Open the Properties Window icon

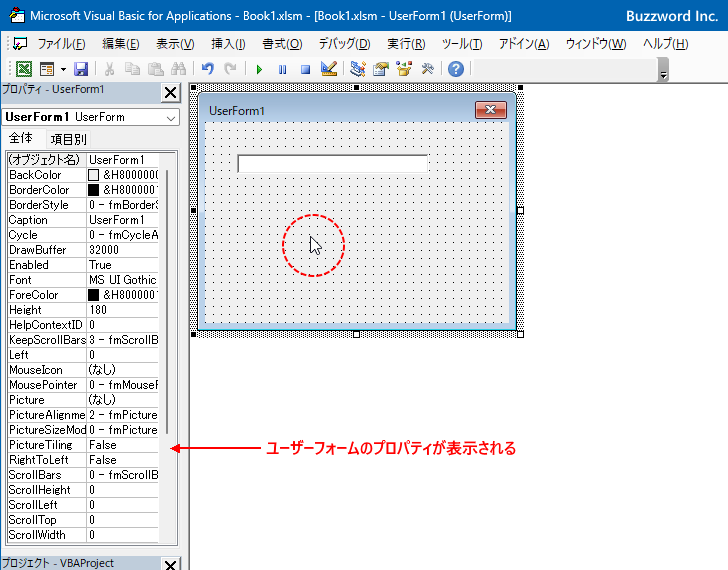381,69
